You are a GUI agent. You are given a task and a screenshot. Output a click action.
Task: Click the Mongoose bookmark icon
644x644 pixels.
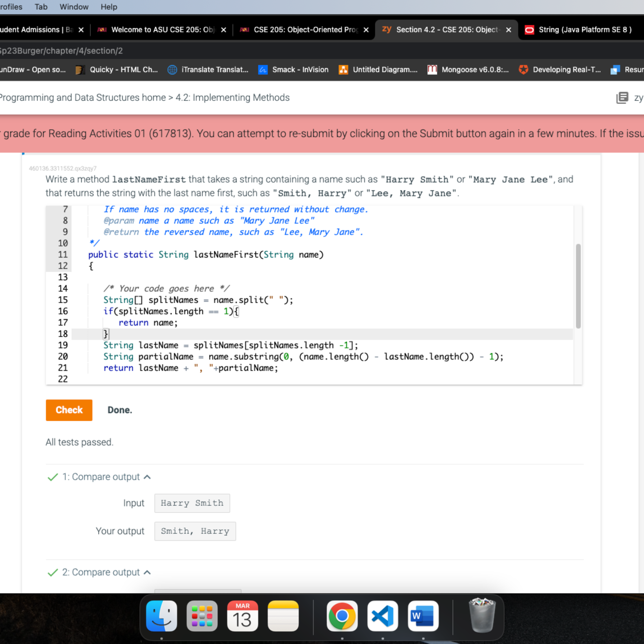coord(432,70)
